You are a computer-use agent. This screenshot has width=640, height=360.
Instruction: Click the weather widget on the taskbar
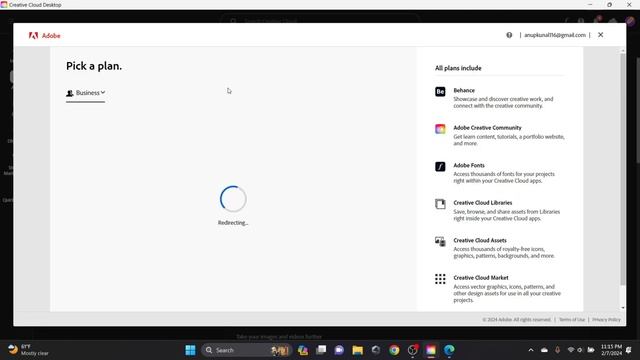pos(29,350)
